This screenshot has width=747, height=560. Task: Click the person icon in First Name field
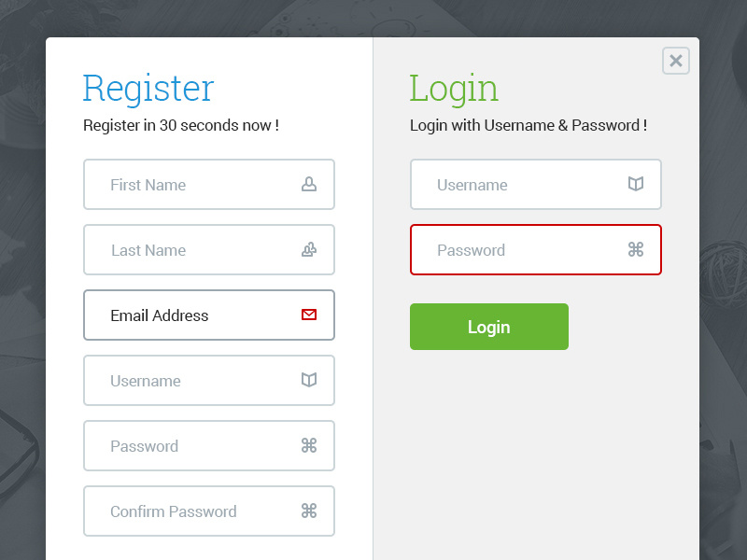309,184
